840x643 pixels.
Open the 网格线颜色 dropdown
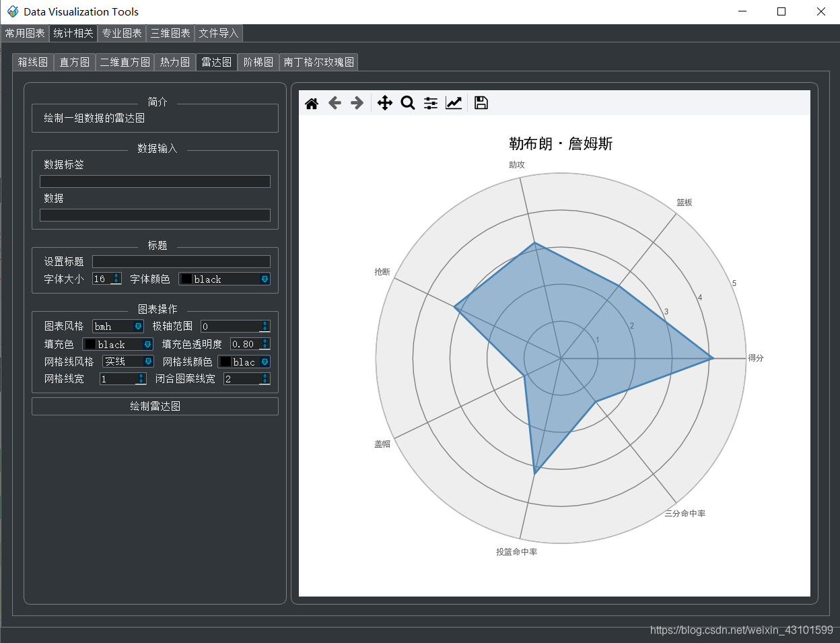pos(244,362)
